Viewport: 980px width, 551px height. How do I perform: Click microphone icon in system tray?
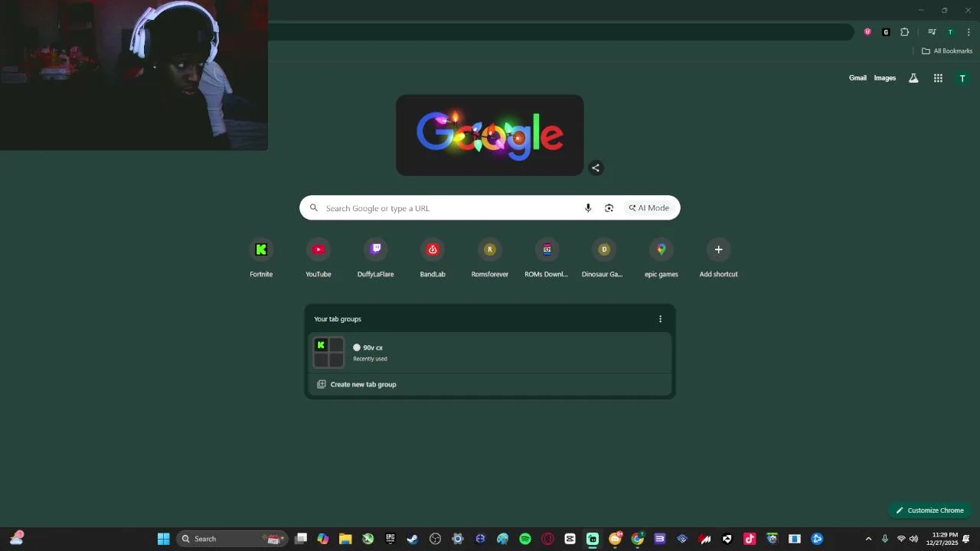(885, 539)
